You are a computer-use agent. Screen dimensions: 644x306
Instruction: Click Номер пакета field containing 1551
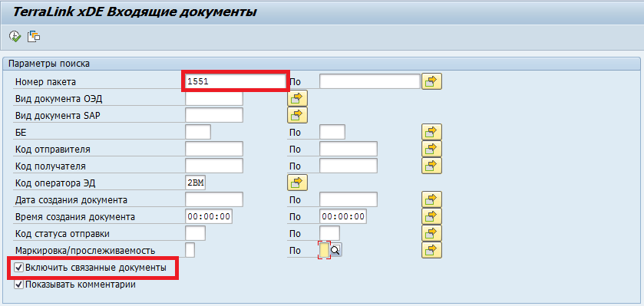click(x=235, y=81)
